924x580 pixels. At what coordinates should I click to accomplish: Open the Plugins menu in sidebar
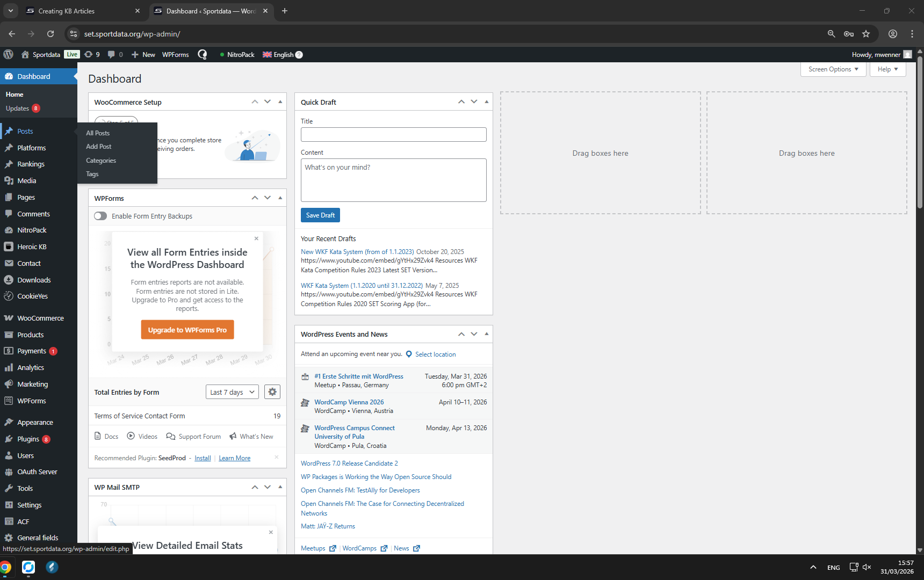(x=28, y=439)
